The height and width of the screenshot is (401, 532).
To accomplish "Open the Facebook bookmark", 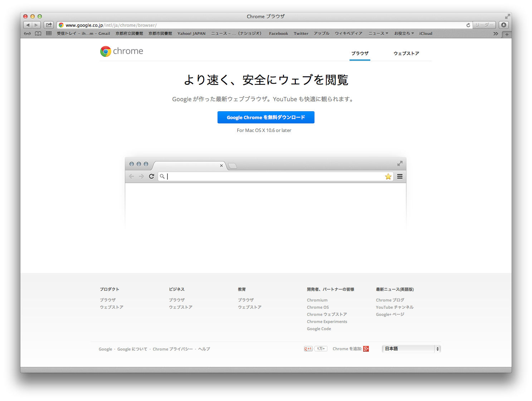I will click(278, 34).
